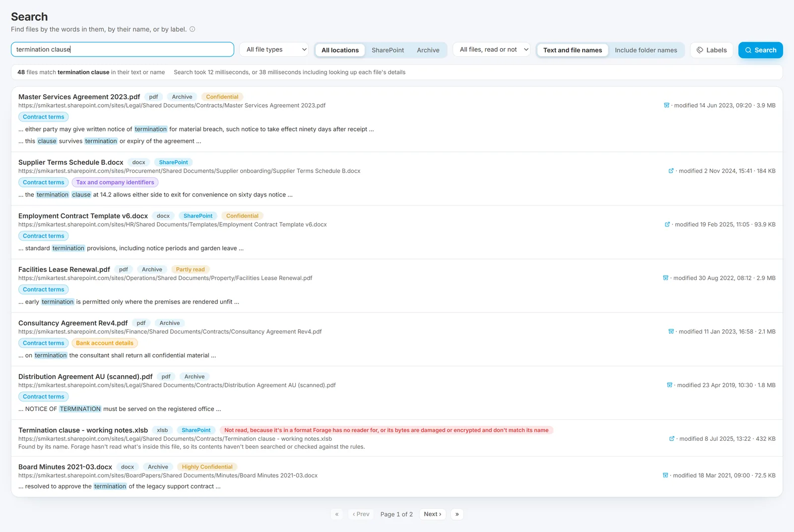Click the archive icon for Facilities Lease Renewal.pdf
Screen dimensions: 794x532
665,278
